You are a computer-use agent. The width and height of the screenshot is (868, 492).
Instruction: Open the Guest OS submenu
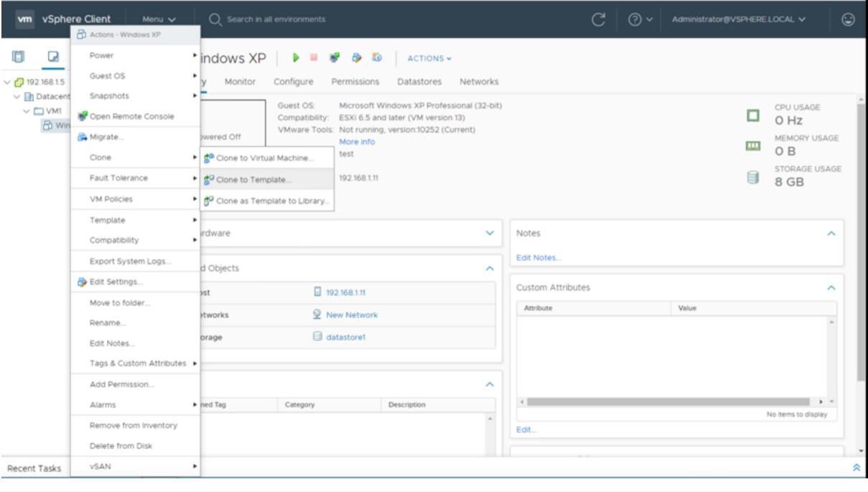[135, 75]
